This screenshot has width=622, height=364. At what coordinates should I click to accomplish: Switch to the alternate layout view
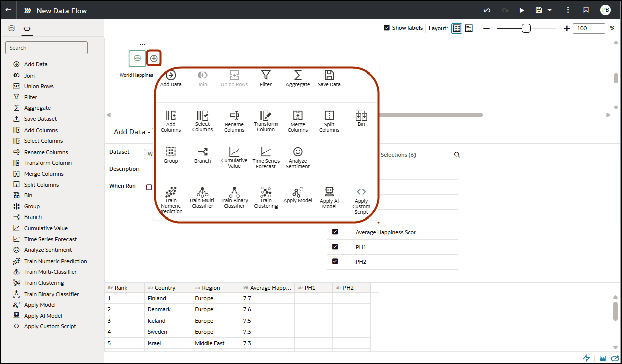pyautogui.click(x=469, y=28)
